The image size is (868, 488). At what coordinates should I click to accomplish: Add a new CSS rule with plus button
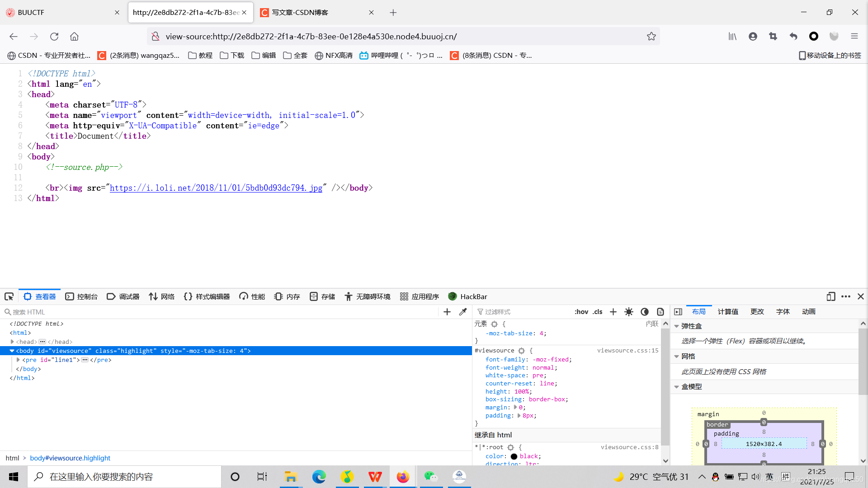tap(613, 312)
